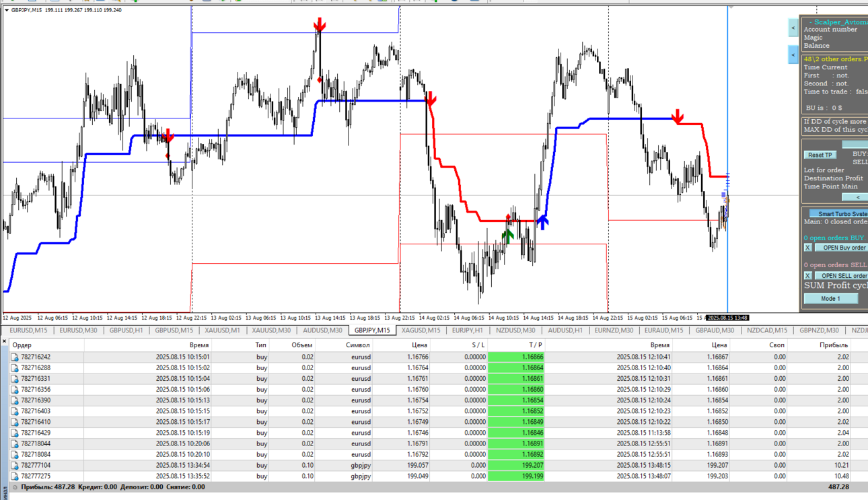Click the time axis label 2025.08.15 13:48
Viewport: 868px width, 500px height.
coord(727,318)
